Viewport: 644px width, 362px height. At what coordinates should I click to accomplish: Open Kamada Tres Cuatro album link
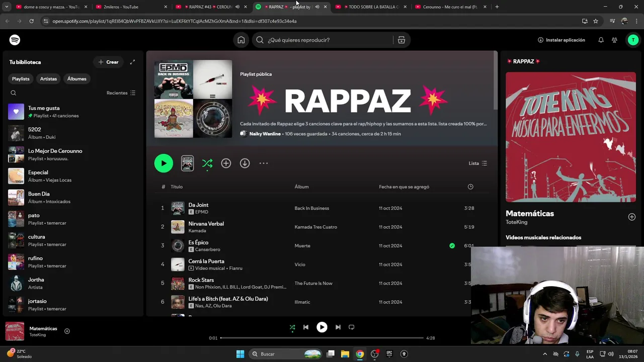315,227
